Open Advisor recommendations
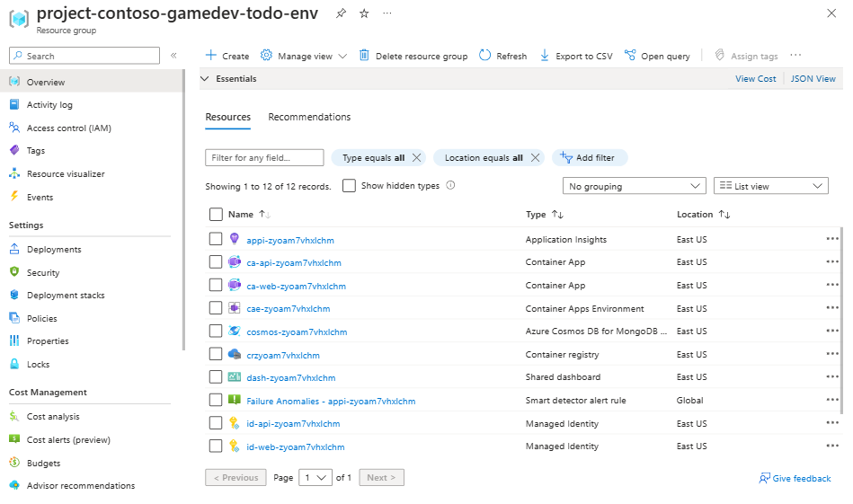This screenshot has width=853, height=504. [x=81, y=485]
